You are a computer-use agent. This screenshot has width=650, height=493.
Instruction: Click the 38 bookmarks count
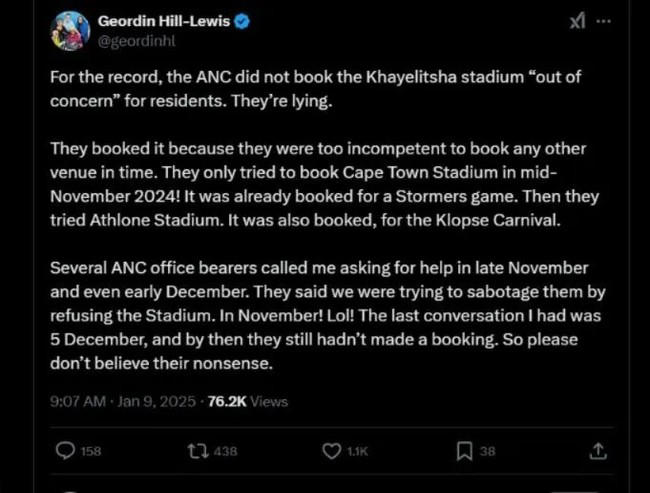coord(487,451)
